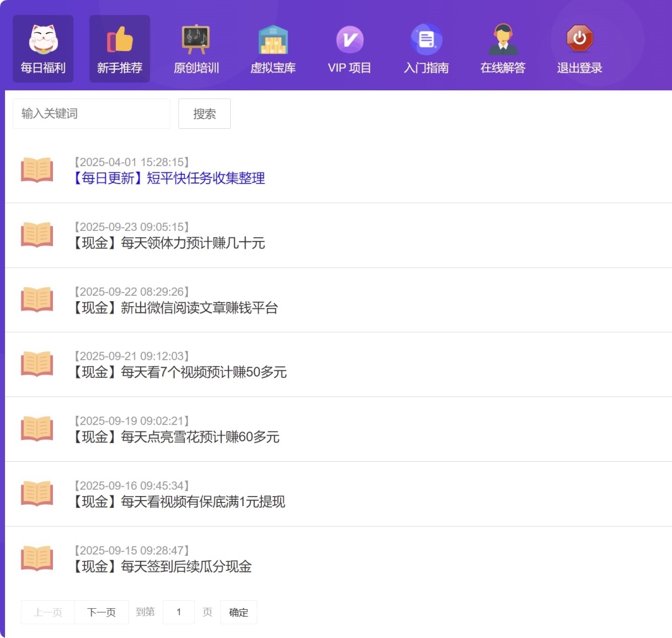Go to next page with 下一页
The image size is (672, 638).
coord(101,612)
